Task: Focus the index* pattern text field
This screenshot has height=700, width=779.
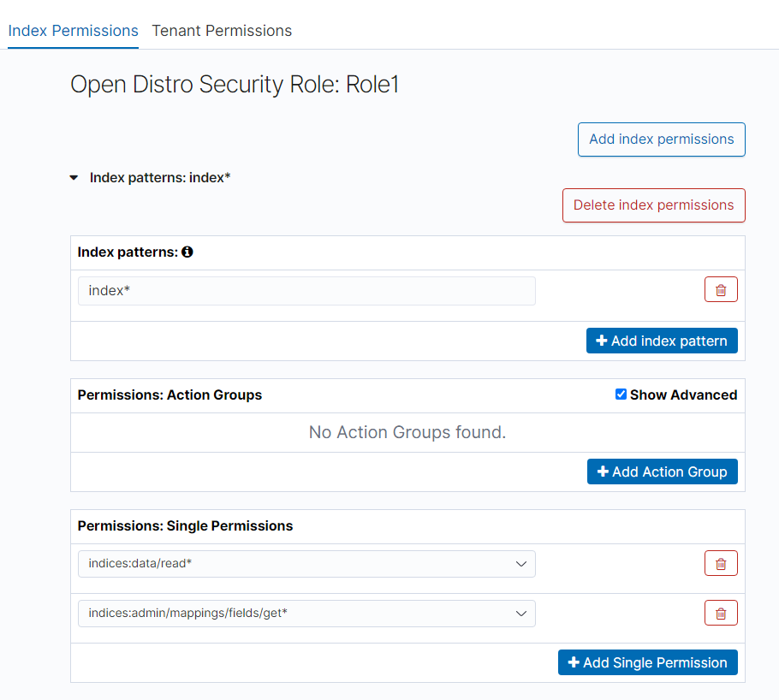Action: [x=306, y=291]
